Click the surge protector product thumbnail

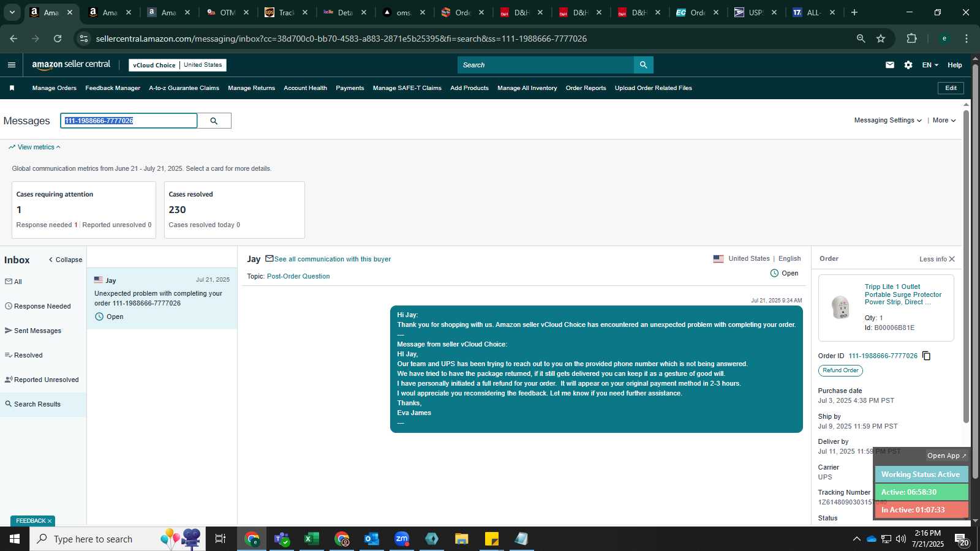pos(840,307)
